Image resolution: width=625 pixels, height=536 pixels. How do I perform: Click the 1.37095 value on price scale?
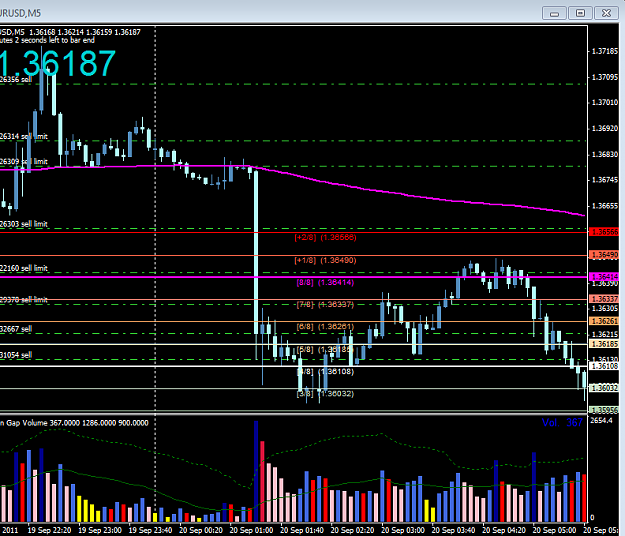point(605,77)
